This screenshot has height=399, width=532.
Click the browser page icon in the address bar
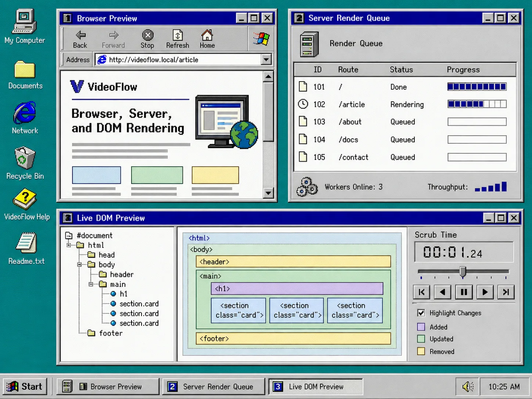102,60
